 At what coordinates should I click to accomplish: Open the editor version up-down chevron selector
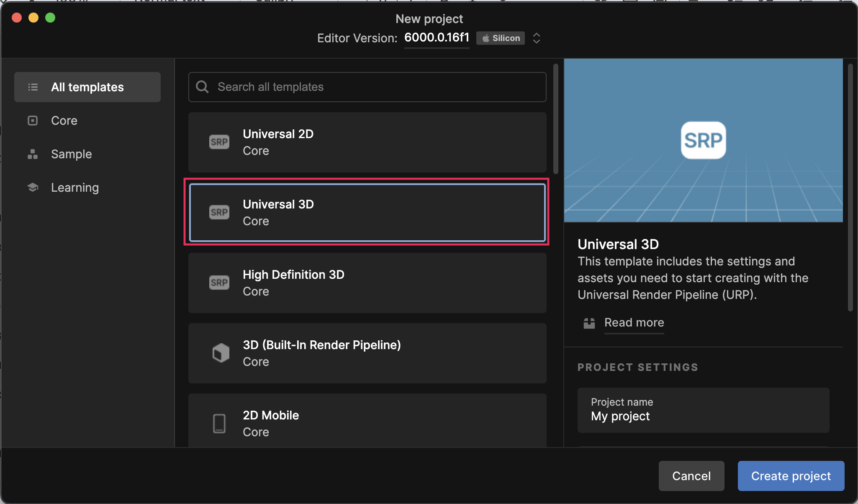tap(536, 38)
